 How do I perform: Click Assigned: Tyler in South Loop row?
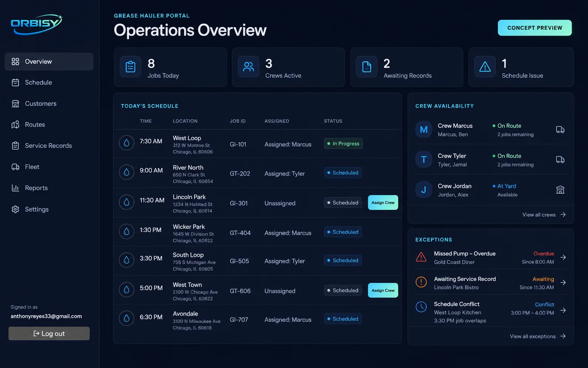pyautogui.click(x=285, y=261)
